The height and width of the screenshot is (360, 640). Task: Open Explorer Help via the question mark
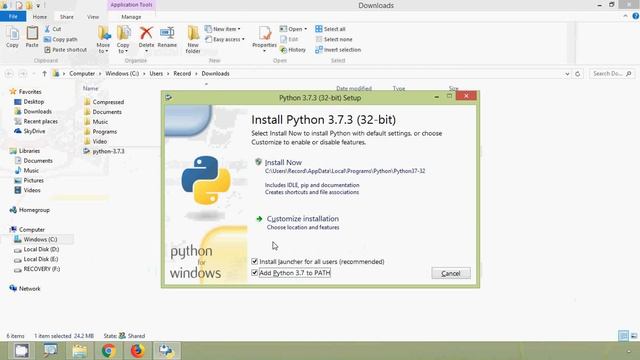point(636,16)
